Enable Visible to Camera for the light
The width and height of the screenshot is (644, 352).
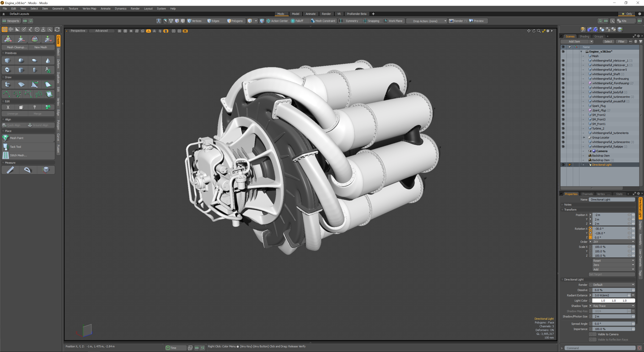[x=592, y=334]
